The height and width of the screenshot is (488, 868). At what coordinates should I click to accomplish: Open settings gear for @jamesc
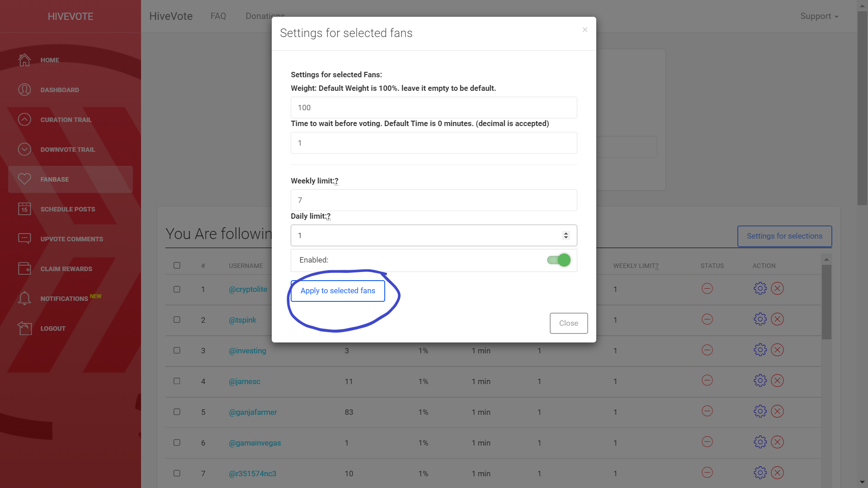(x=760, y=380)
